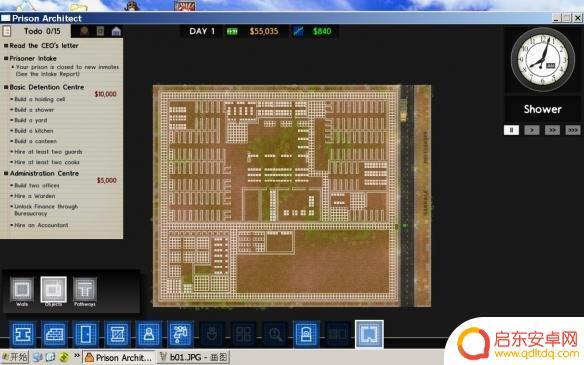Click the dimmed icon left of Planning

[x=337, y=334]
